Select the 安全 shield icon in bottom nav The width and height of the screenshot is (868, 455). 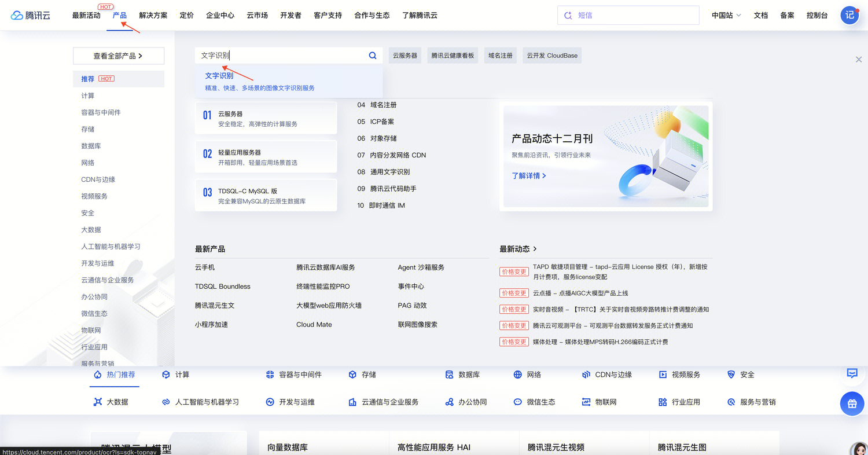[x=730, y=375]
